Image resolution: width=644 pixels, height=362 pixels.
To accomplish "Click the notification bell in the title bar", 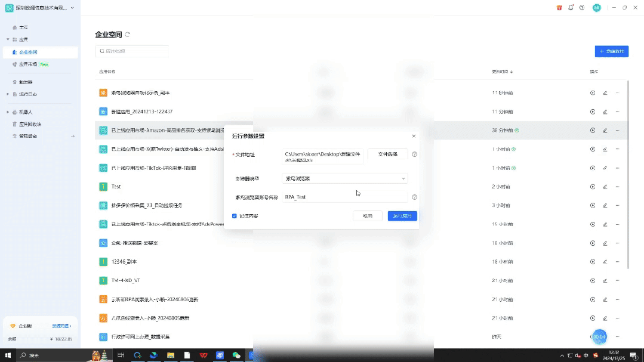I will coord(571,8).
